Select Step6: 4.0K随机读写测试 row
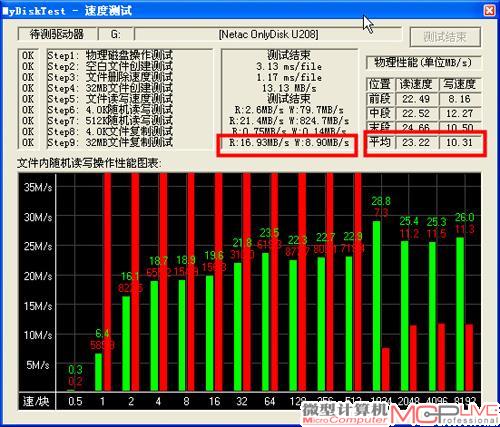Viewport: 500px width, 427px height. pos(110,110)
